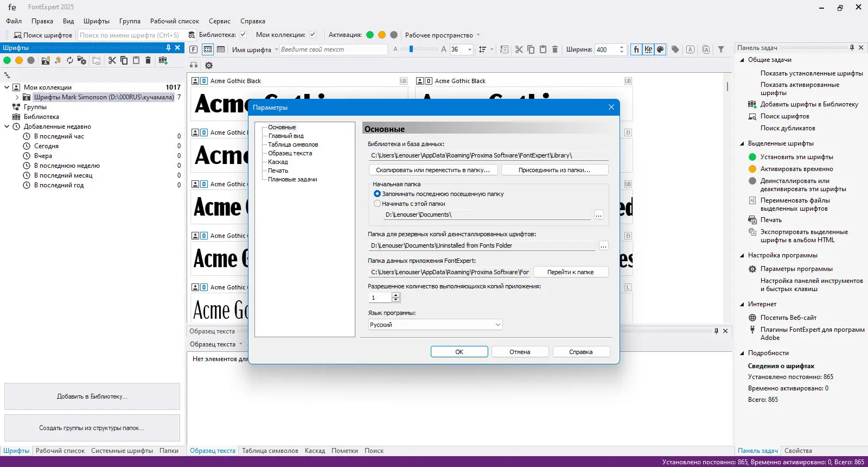Open the Шрифты menu in the menu bar
The image size is (868, 467).
tap(97, 21)
